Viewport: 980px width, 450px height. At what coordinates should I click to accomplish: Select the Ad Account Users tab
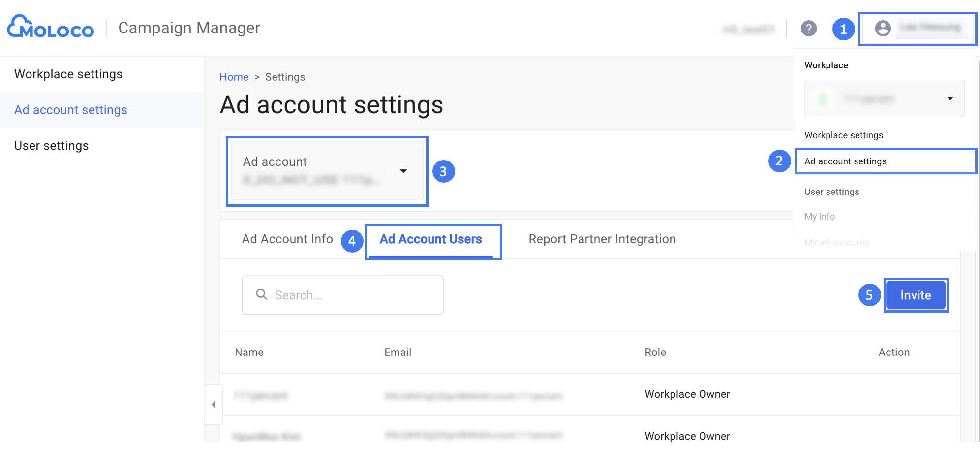pyautogui.click(x=430, y=239)
